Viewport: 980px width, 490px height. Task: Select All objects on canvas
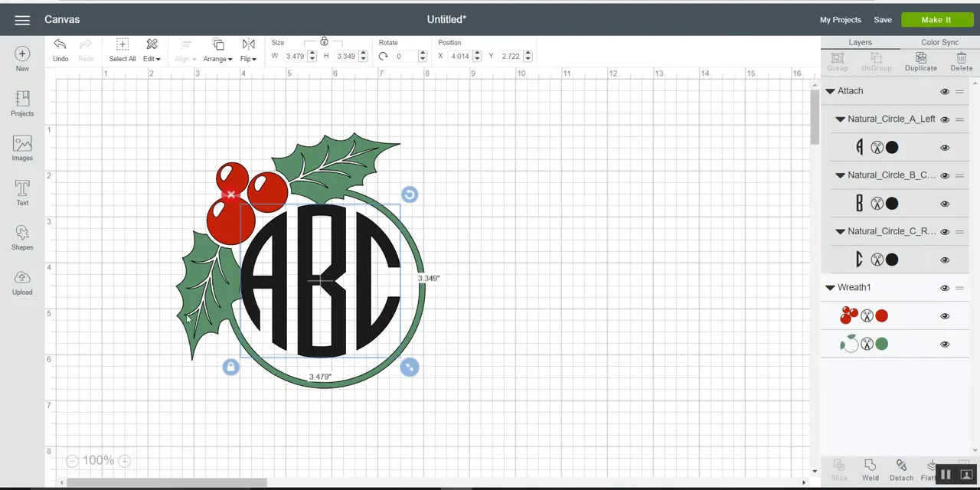[122, 51]
